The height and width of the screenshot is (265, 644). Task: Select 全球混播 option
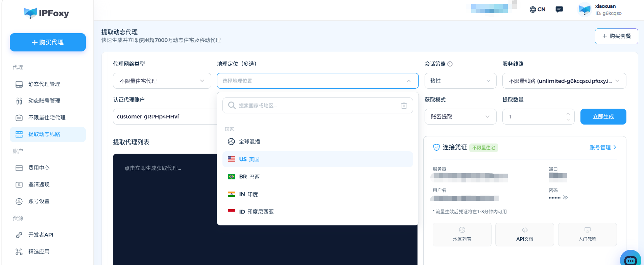pos(317,142)
